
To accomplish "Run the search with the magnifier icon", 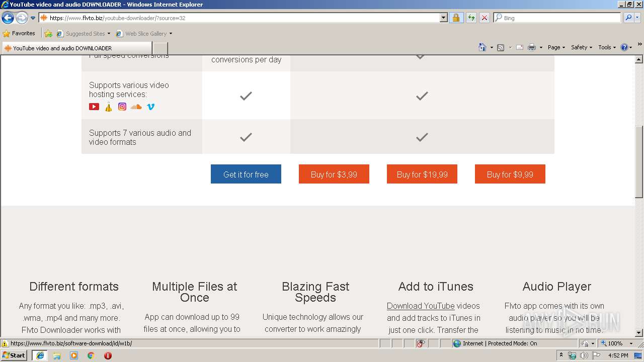I will [628, 18].
